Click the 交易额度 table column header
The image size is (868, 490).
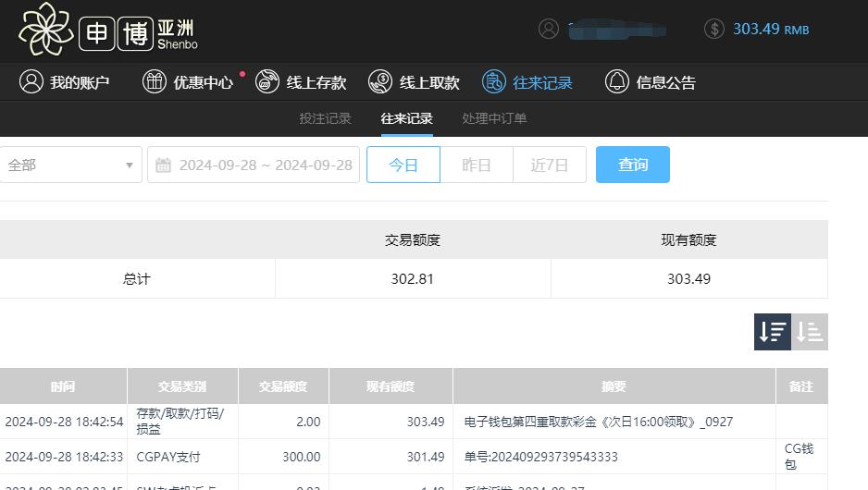point(283,386)
